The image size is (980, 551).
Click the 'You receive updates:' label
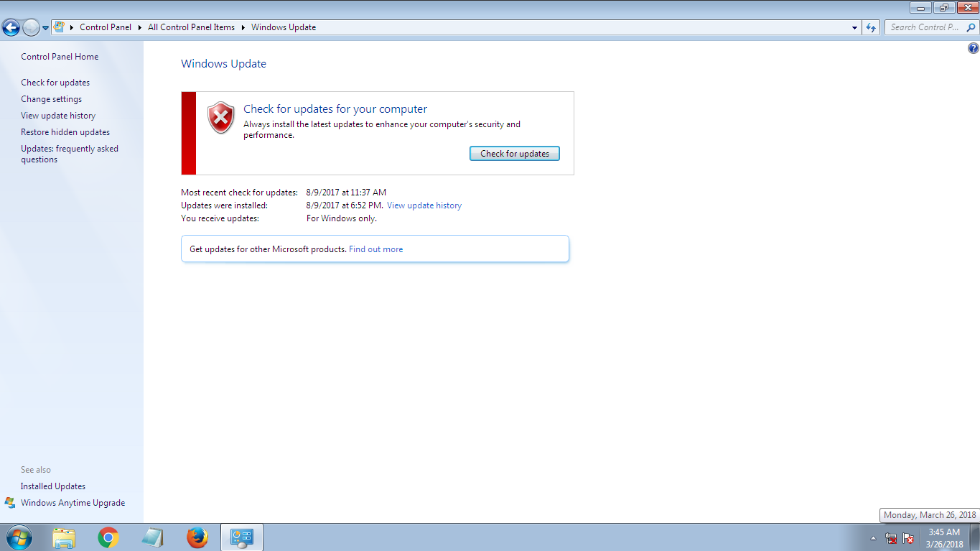point(220,218)
